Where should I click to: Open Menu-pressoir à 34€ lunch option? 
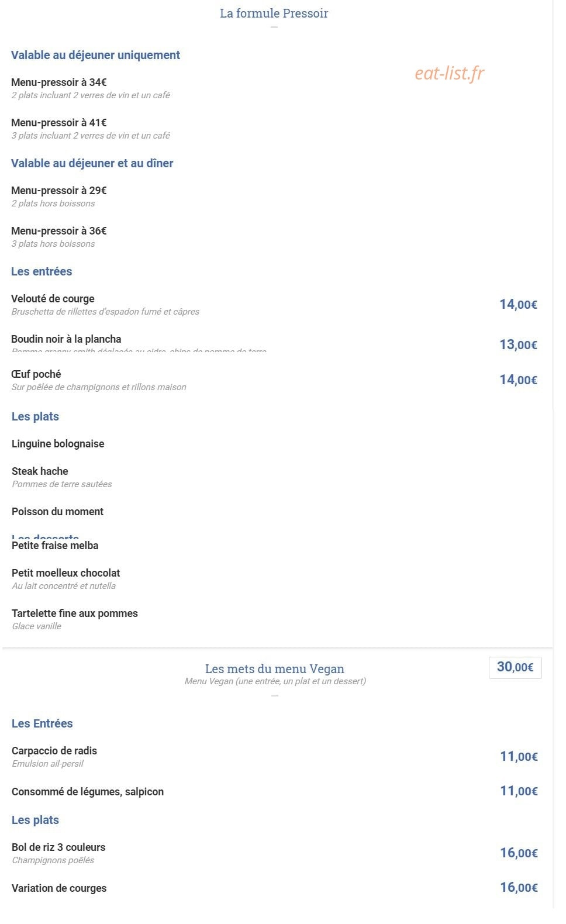pos(59,82)
